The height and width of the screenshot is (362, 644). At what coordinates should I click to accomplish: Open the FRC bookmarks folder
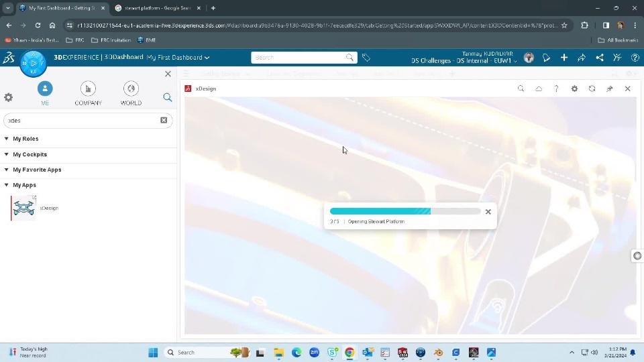click(75, 40)
